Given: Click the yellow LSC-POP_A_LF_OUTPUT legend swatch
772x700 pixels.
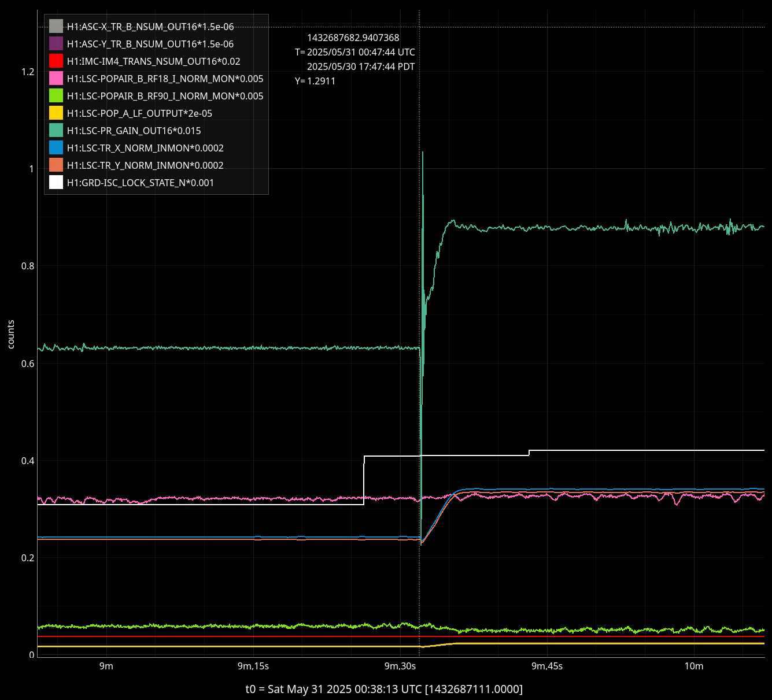Looking at the screenshot, I should (56, 113).
